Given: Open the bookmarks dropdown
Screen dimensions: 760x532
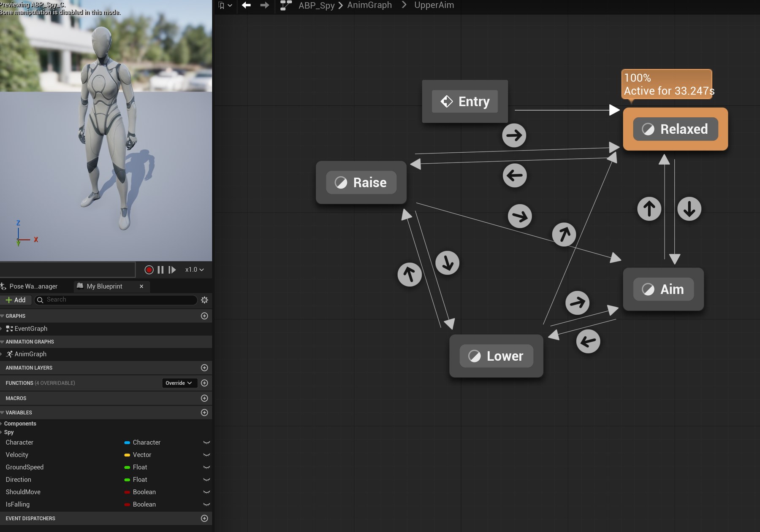Looking at the screenshot, I should (x=225, y=5).
